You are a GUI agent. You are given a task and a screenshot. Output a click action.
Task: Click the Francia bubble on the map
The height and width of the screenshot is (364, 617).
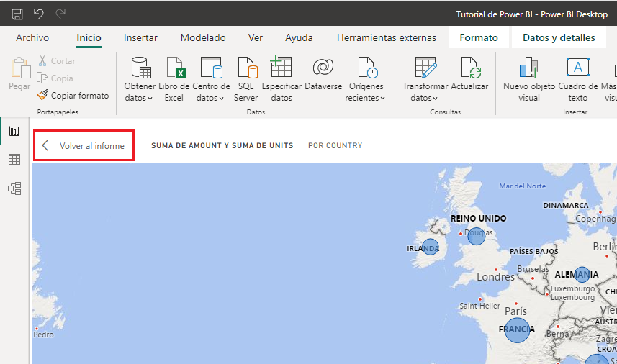coord(517,329)
